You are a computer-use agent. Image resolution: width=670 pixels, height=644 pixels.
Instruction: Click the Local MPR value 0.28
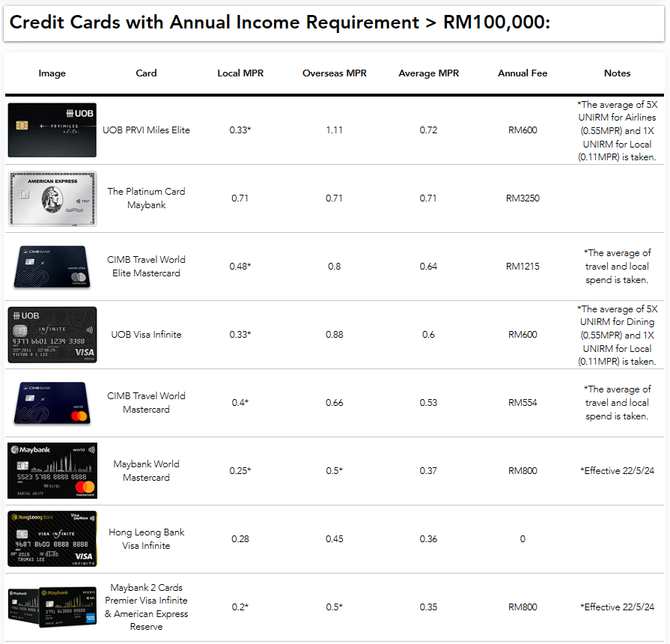tap(240, 539)
